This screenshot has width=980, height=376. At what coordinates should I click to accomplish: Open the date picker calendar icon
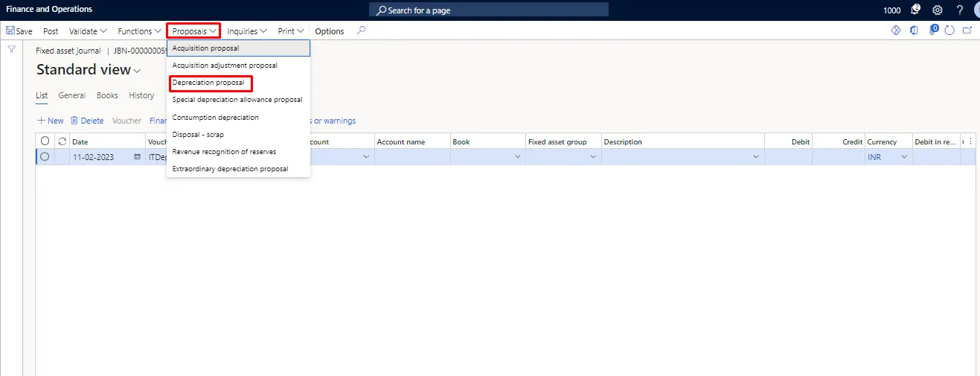(137, 157)
